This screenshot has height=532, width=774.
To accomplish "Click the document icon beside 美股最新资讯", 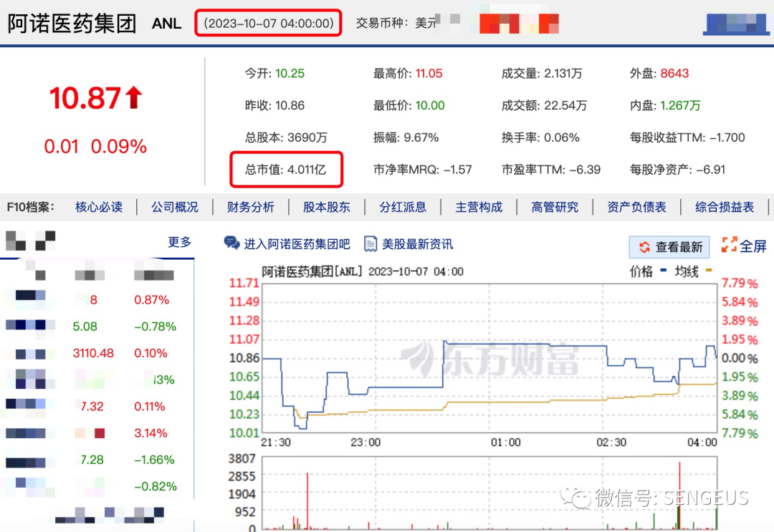I will 371,243.
